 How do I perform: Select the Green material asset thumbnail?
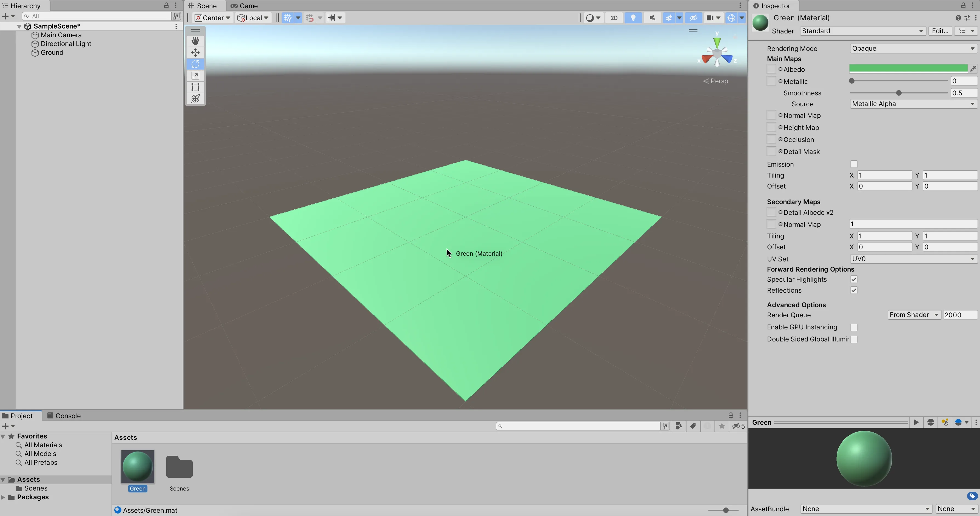pyautogui.click(x=138, y=466)
